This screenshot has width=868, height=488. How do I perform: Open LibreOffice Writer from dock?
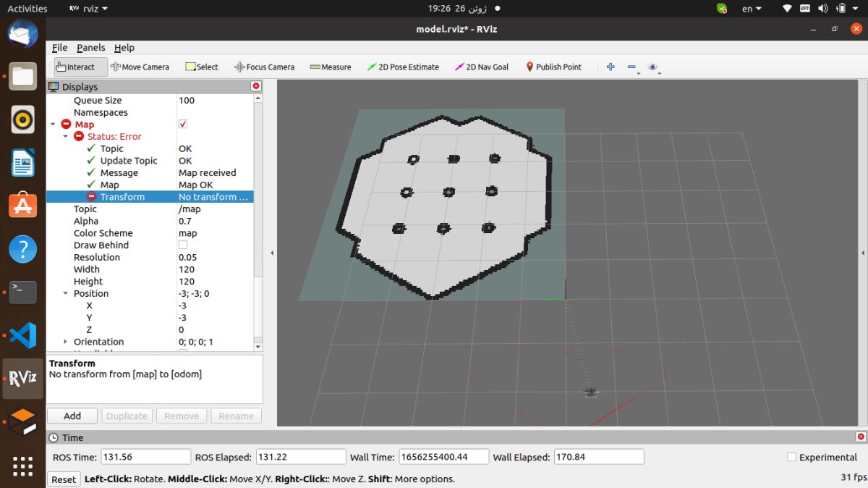[22, 163]
